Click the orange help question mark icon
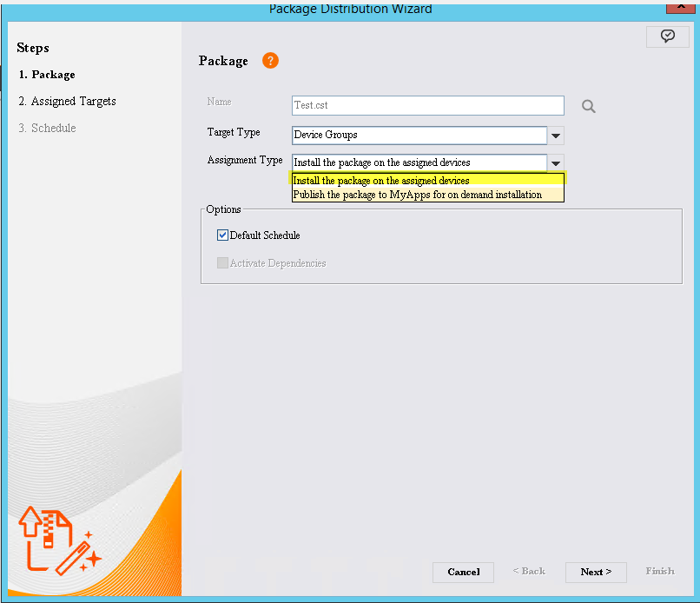The image size is (700, 603). coord(270,61)
